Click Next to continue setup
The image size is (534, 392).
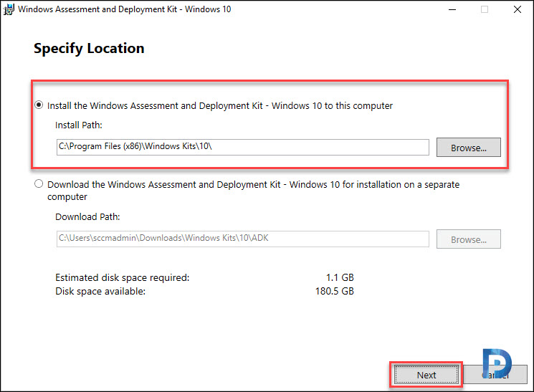coord(426,375)
